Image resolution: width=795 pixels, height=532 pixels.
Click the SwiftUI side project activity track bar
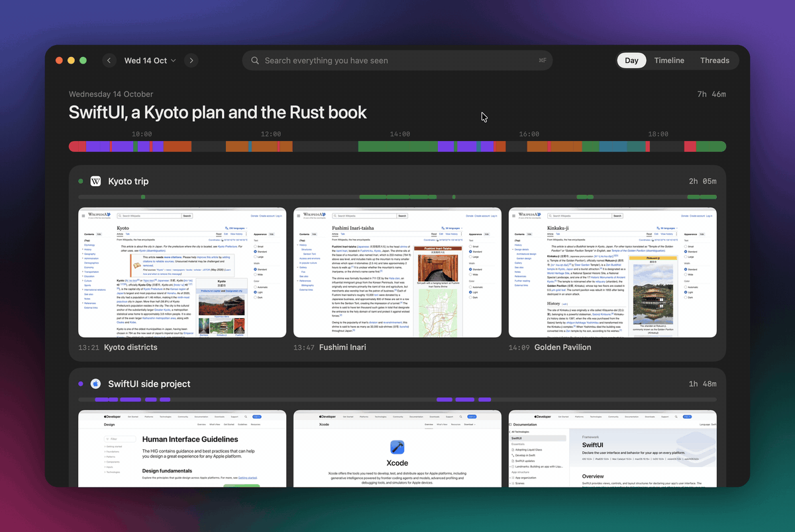[397, 399]
